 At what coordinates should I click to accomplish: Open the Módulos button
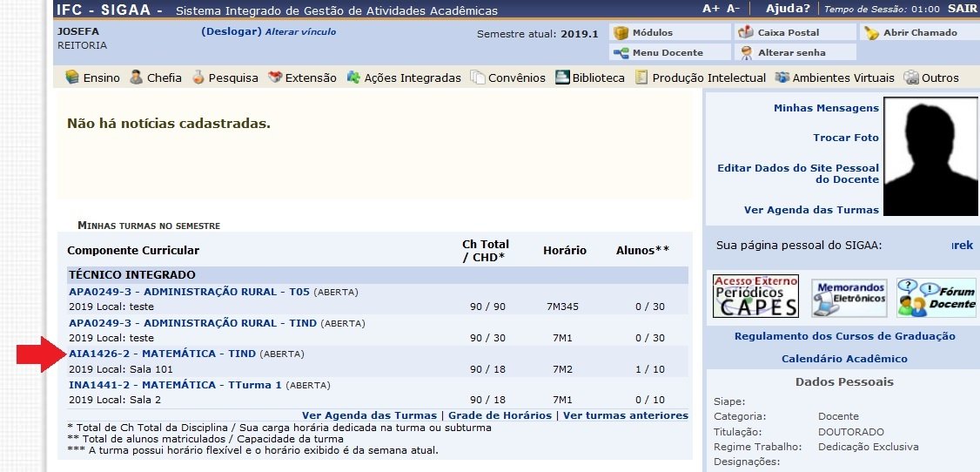click(x=669, y=32)
